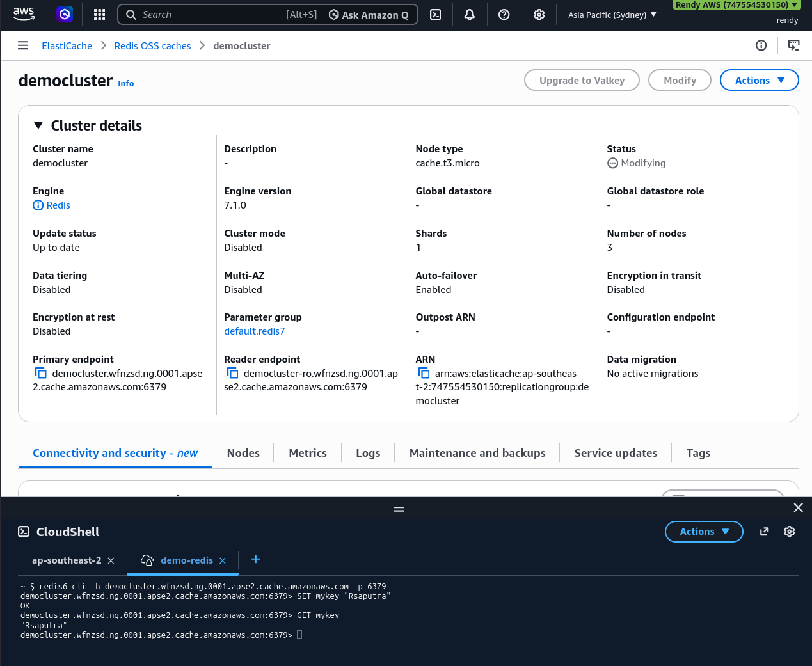This screenshot has height=666, width=812.
Task: Open the cluster Actions dropdown
Action: tap(759, 80)
